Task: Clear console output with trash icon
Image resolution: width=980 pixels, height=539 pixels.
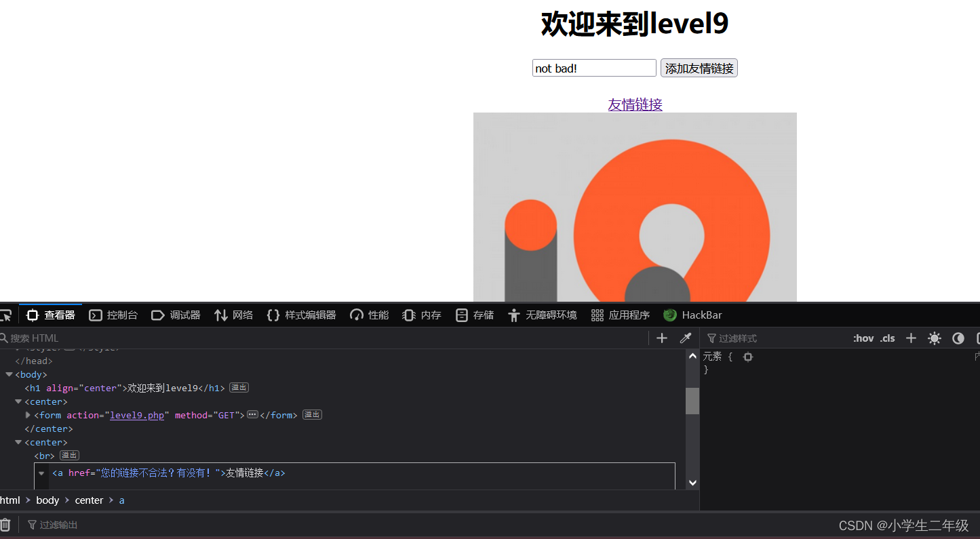Action: 5,525
